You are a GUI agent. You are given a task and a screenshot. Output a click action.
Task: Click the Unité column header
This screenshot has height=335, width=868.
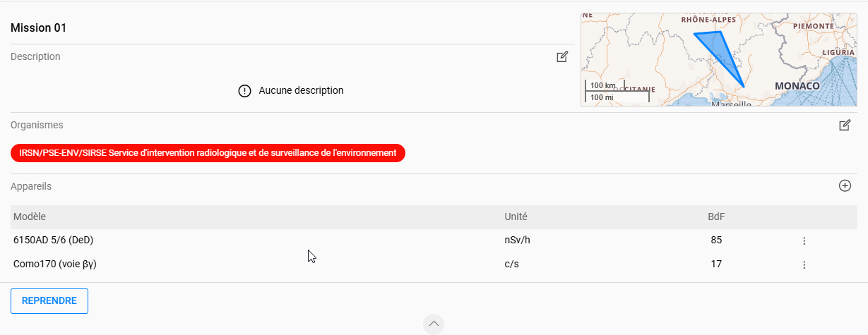tap(516, 217)
